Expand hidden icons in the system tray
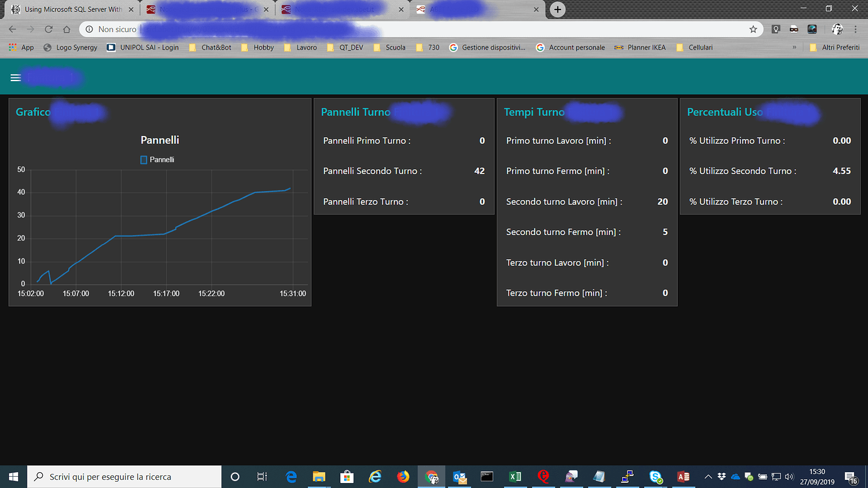This screenshot has height=488, width=868. click(708, 476)
